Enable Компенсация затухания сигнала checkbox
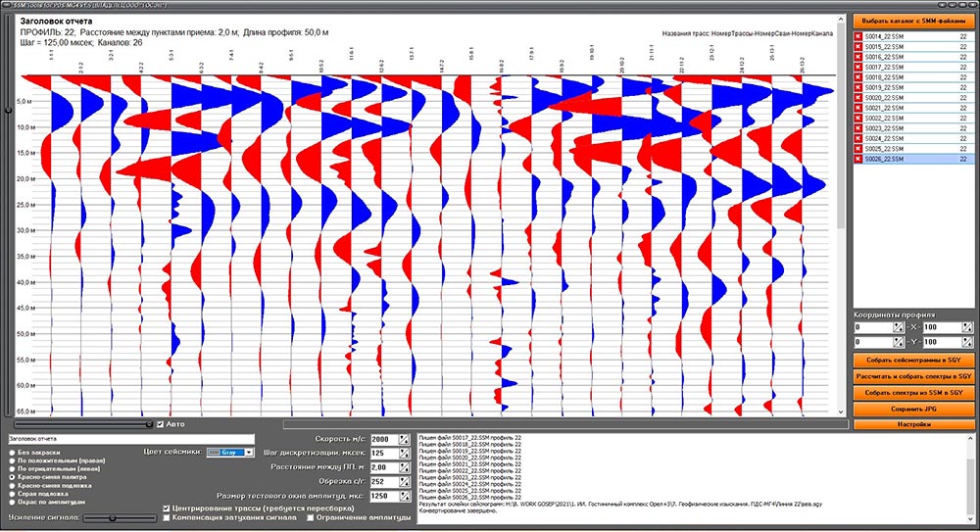Screen dimensions: 980x532 tap(167, 517)
